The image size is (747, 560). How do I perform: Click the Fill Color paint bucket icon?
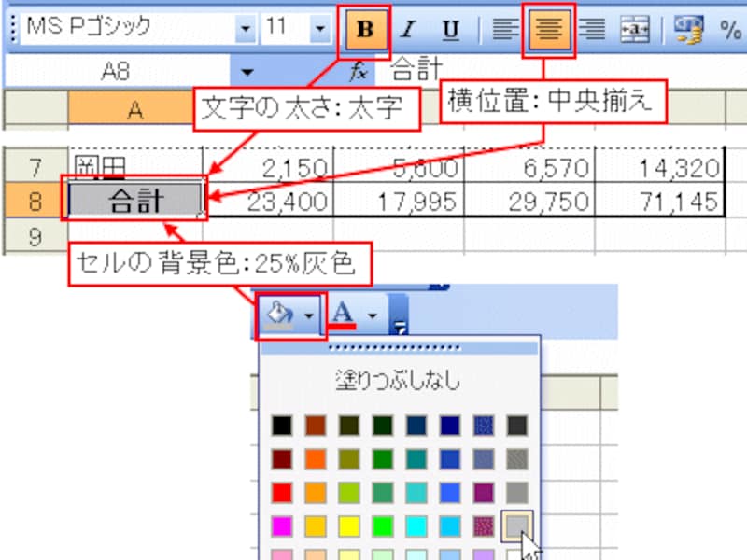pyautogui.click(x=279, y=315)
